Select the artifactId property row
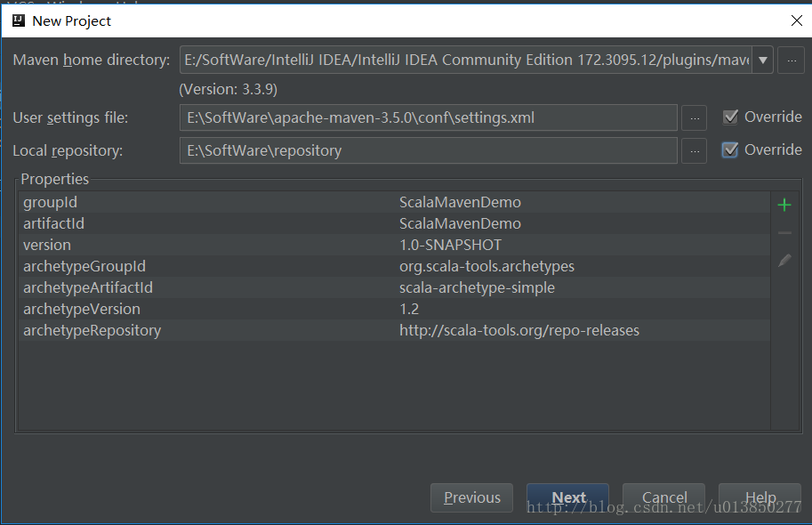The image size is (812, 525). pos(394,223)
